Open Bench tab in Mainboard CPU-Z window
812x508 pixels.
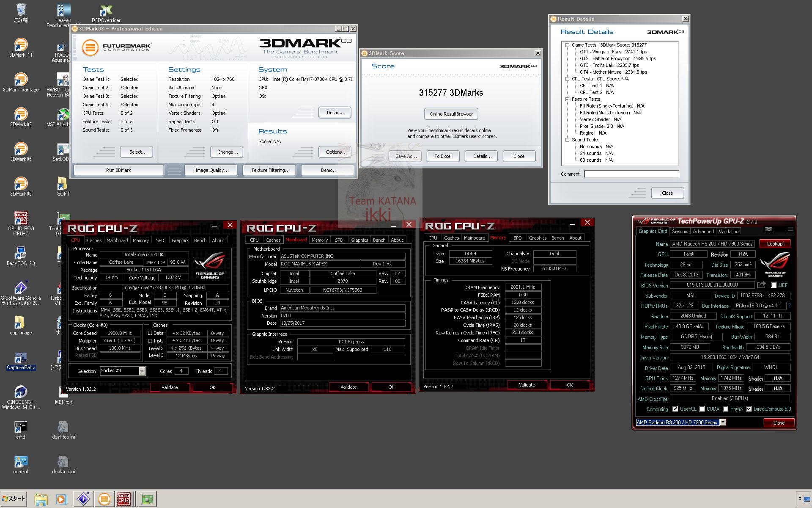tap(379, 240)
